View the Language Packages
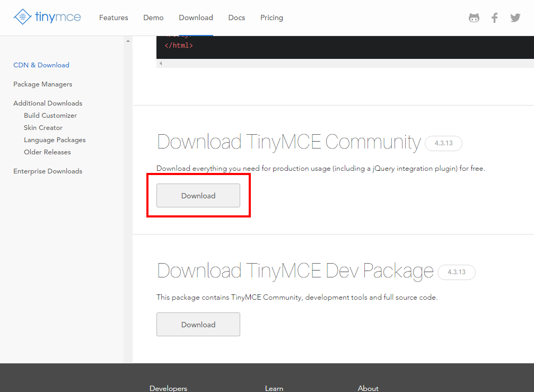The height and width of the screenshot is (392, 534). pyautogui.click(x=55, y=140)
